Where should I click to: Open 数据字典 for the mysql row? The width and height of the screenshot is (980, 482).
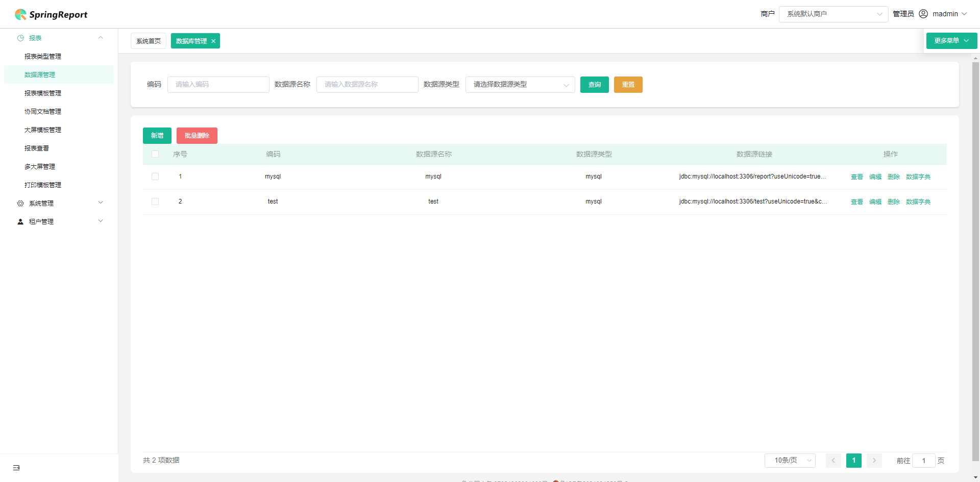918,177
